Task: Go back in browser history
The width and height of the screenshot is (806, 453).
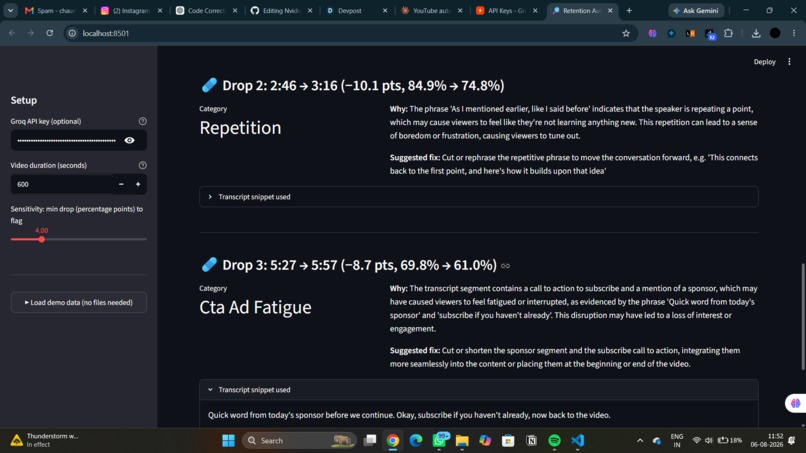Action: point(12,33)
